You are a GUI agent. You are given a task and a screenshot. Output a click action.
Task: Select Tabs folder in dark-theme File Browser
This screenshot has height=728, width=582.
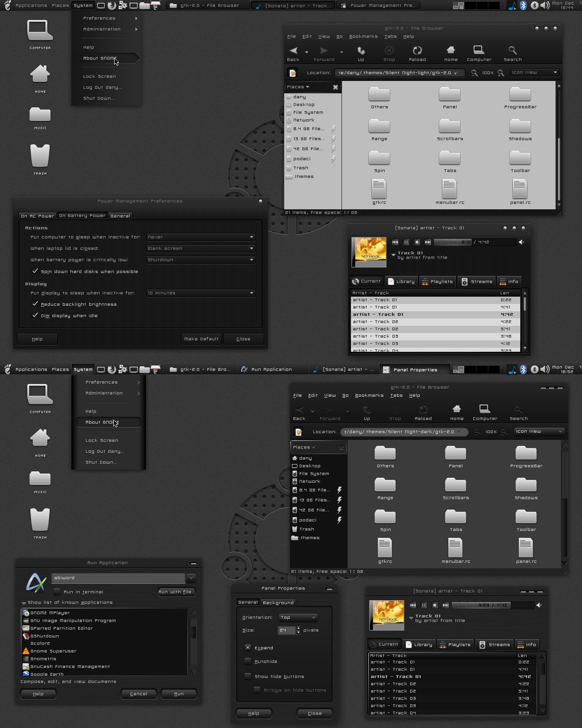click(456, 520)
